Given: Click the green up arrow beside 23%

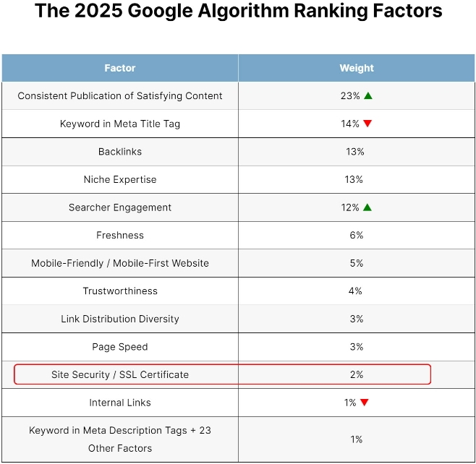Looking at the screenshot, I should (x=368, y=95).
